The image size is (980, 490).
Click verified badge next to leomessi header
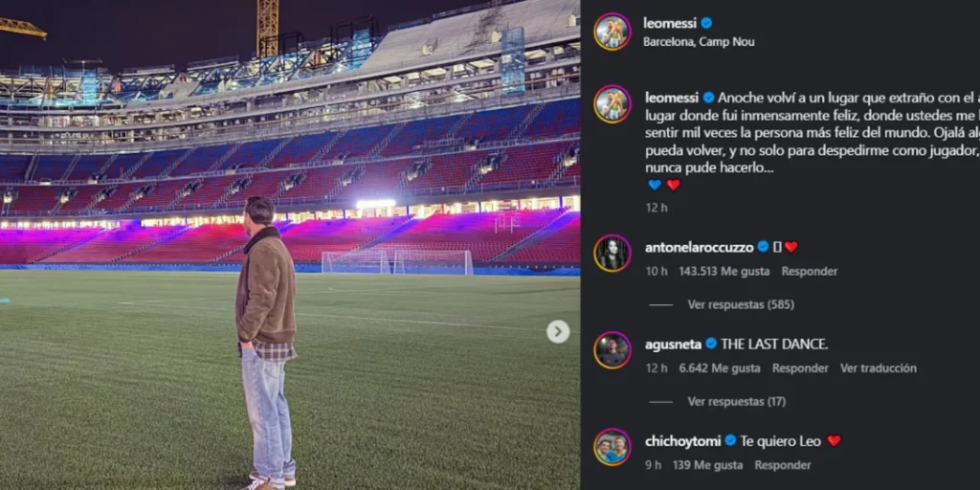tap(706, 23)
